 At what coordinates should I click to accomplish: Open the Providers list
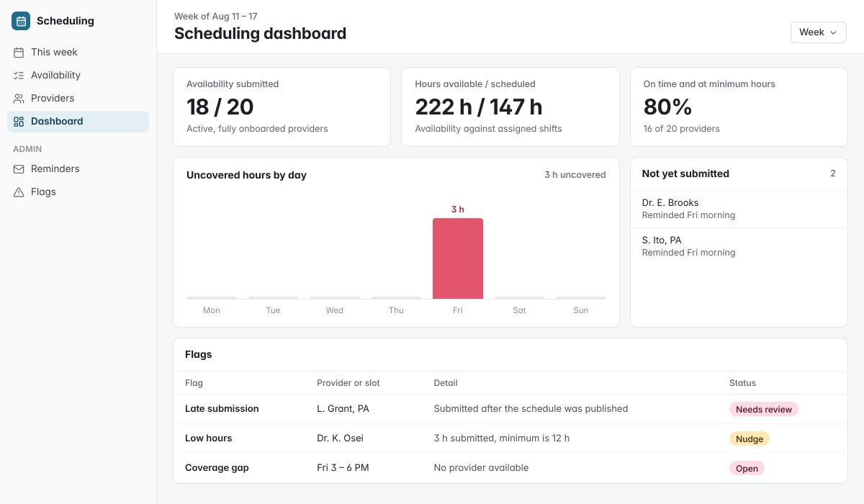click(x=78, y=99)
